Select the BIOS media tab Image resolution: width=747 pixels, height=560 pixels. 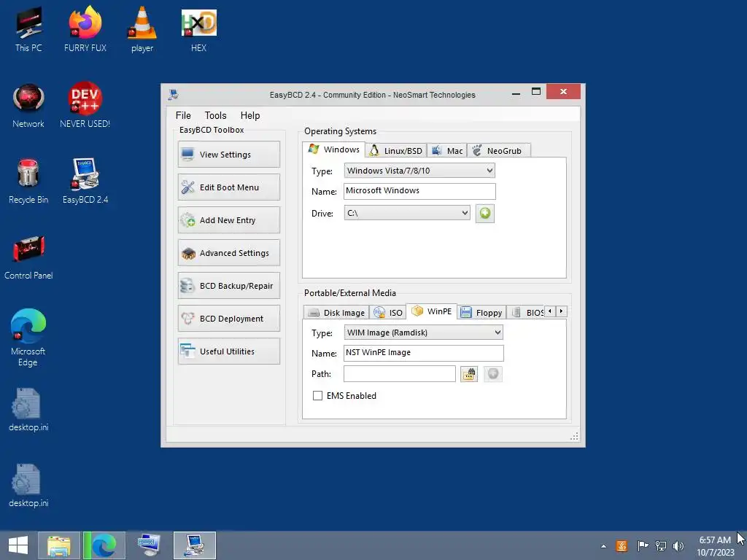coord(527,312)
